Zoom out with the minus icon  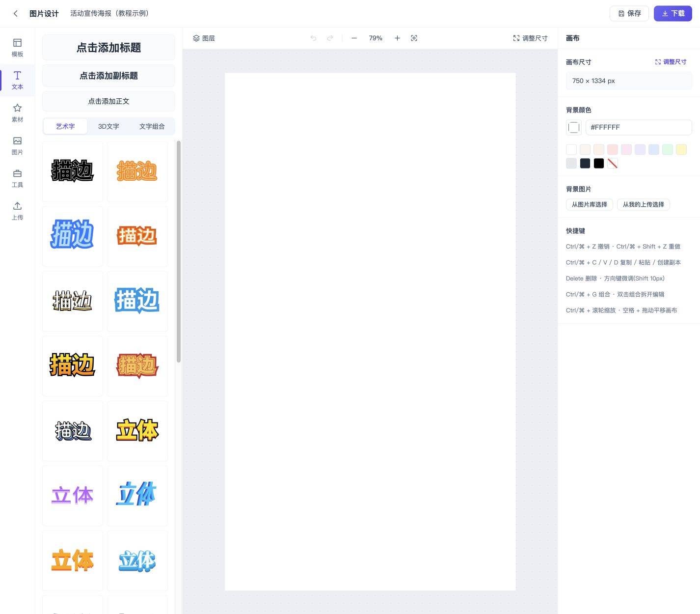tap(354, 38)
